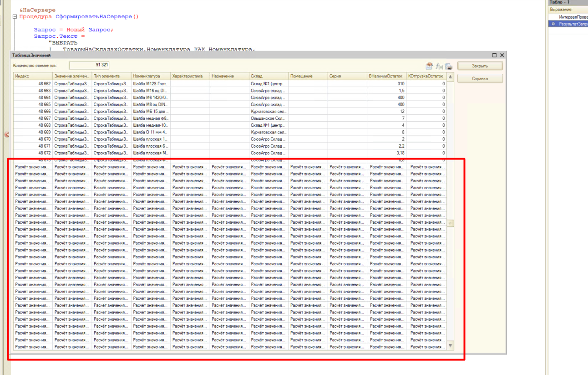This screenshot has width=588, height=375.
Task: Collapse the СформироватьНаСервере procedure block
Action: (15, 16)
